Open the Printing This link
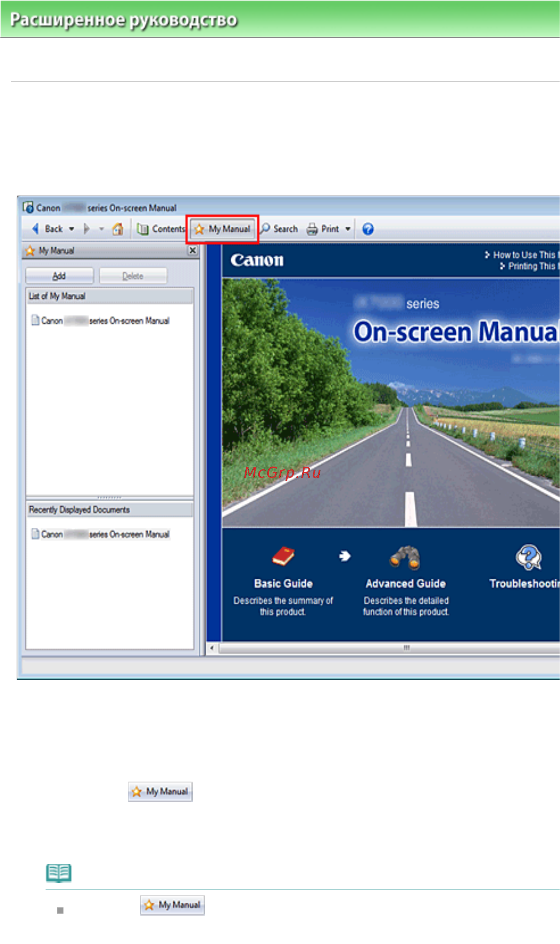Viewport: 560px width, 944px height. pos(529,266)
